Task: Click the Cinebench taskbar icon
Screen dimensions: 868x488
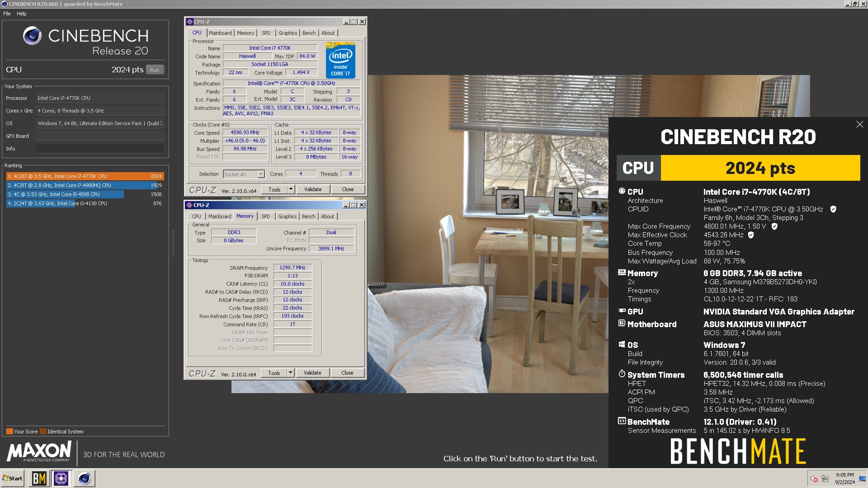Action: coord(84,478)
